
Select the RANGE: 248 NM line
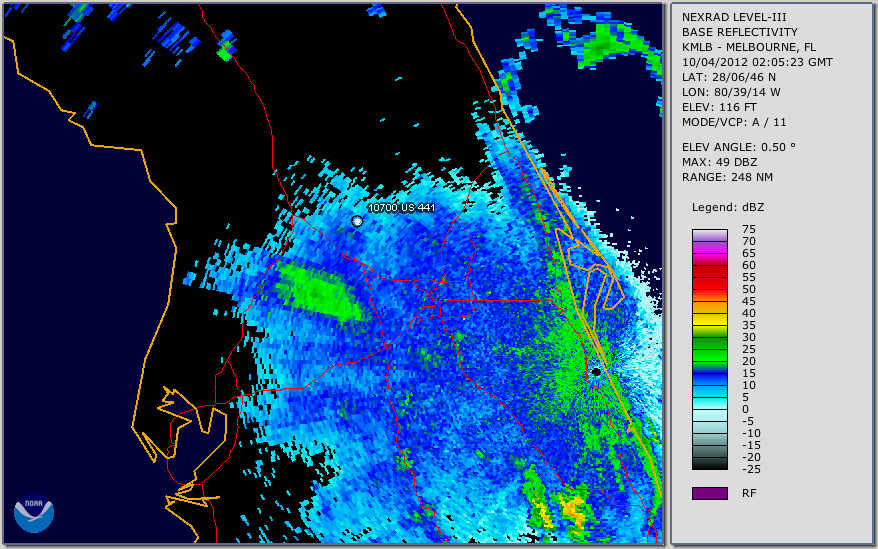click(x=727, y=177)
